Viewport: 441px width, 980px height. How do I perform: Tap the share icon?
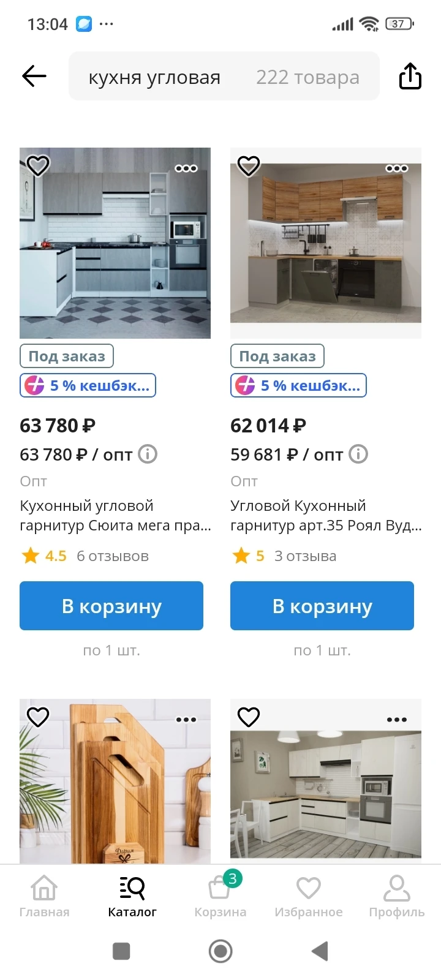tap(410, 77)
